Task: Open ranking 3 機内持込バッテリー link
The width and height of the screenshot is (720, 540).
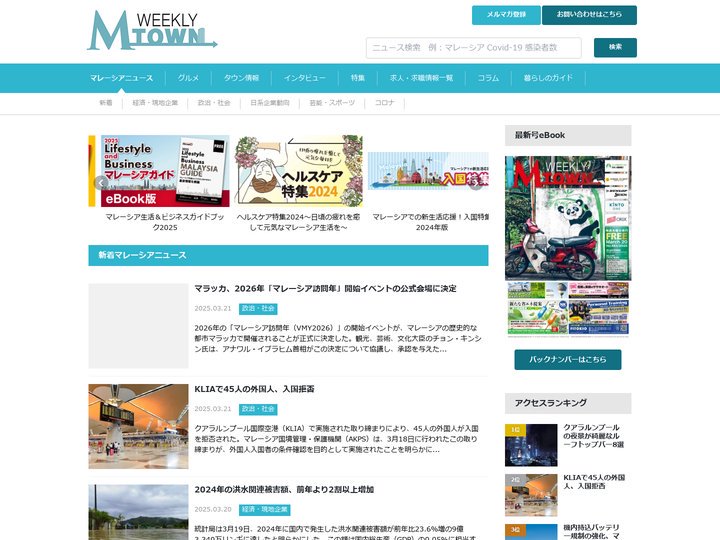Action: pyautogui.click(x=591, y=532)
